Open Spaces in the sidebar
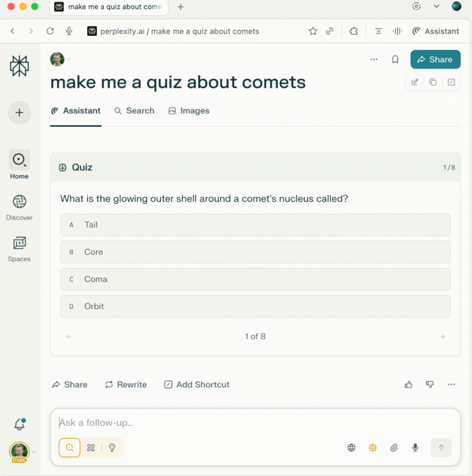This screenshot has height=476, width=472. click(x=20, y=249)
